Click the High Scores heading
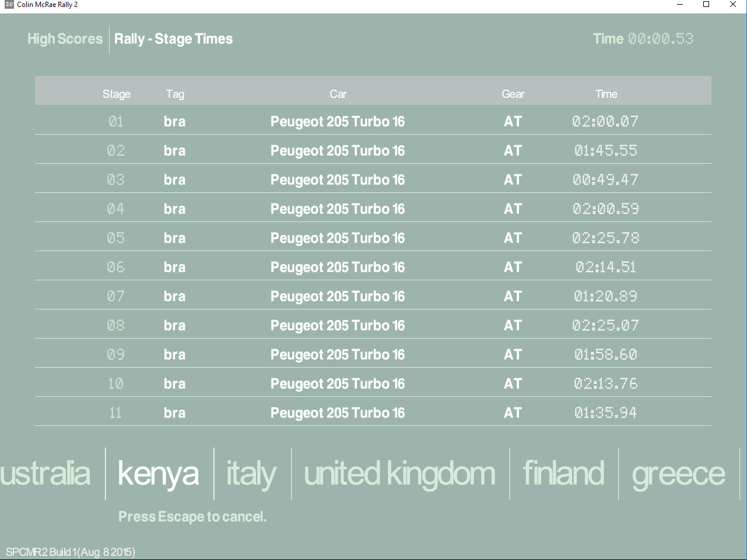 point(65,39)
